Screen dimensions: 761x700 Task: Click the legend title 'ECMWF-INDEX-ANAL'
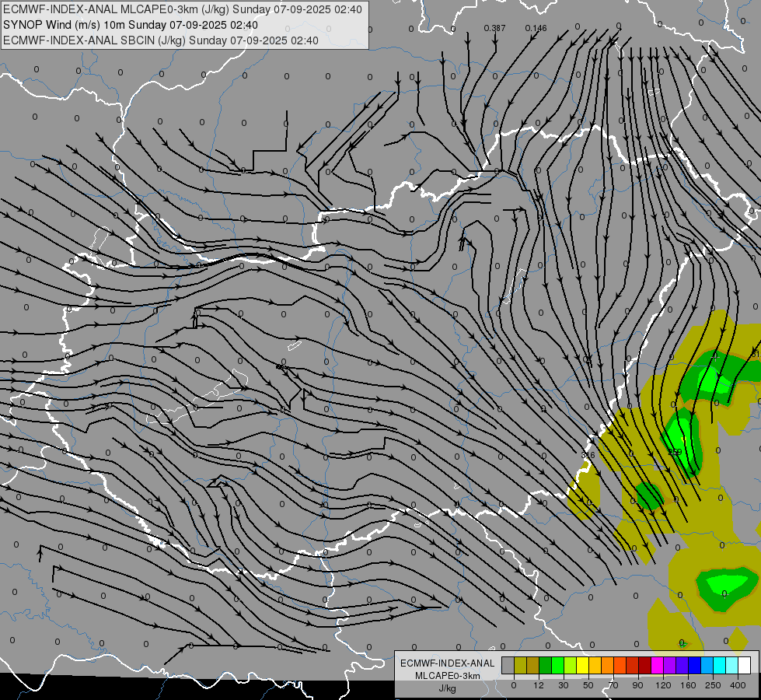tap(447, 663)
